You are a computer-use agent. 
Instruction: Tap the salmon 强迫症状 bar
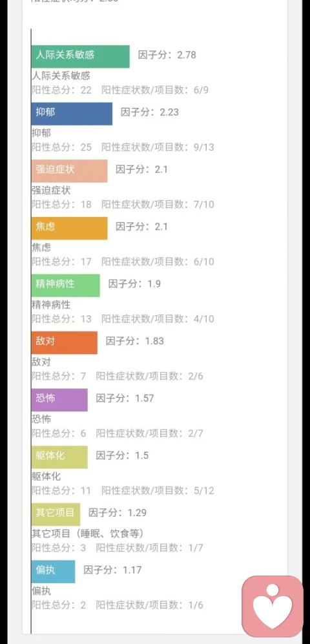tap(69, 171)
